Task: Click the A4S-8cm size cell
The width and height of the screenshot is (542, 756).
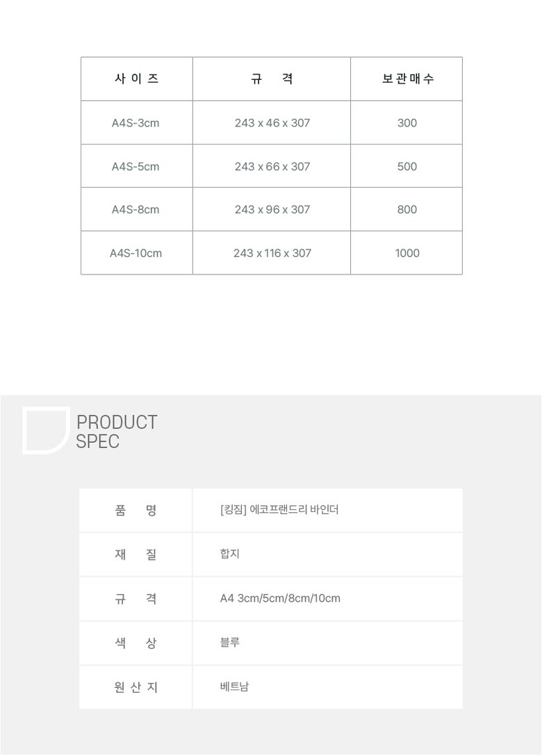Action: (135, 210)
